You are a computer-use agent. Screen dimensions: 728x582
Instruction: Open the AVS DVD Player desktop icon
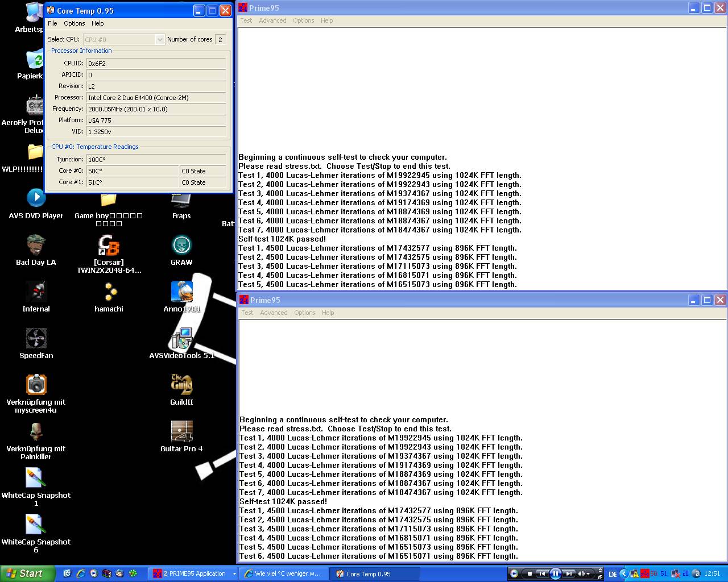pos(36,197)
